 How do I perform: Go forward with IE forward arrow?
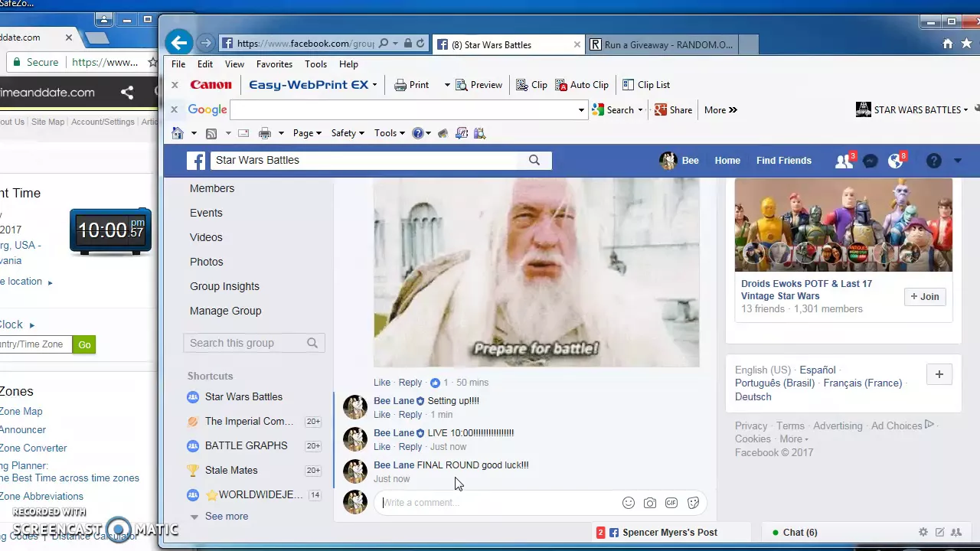coord(205,44)
